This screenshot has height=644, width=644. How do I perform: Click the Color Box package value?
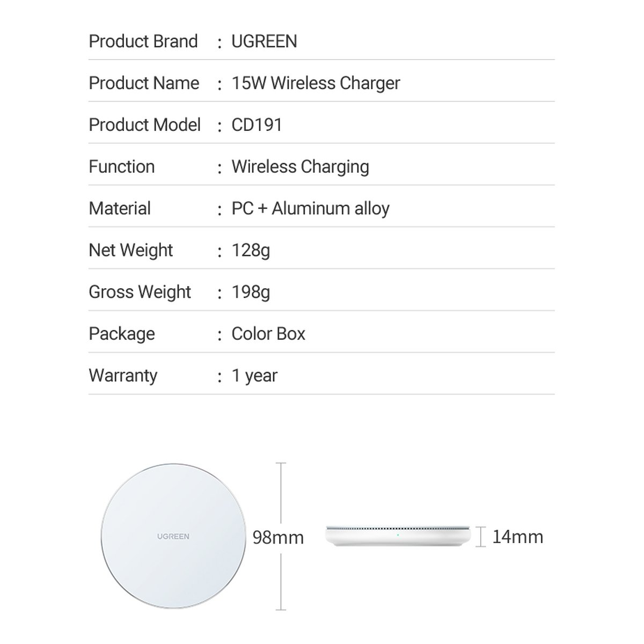(268, 334)
